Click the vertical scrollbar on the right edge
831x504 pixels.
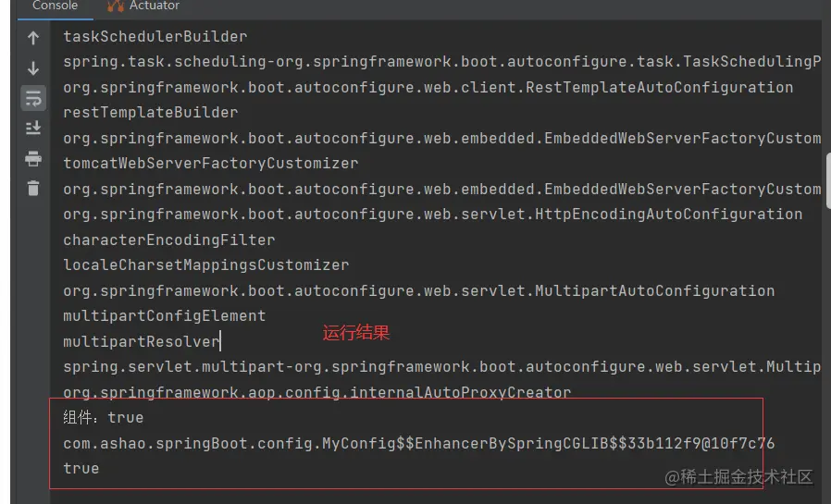click(828, 180)
